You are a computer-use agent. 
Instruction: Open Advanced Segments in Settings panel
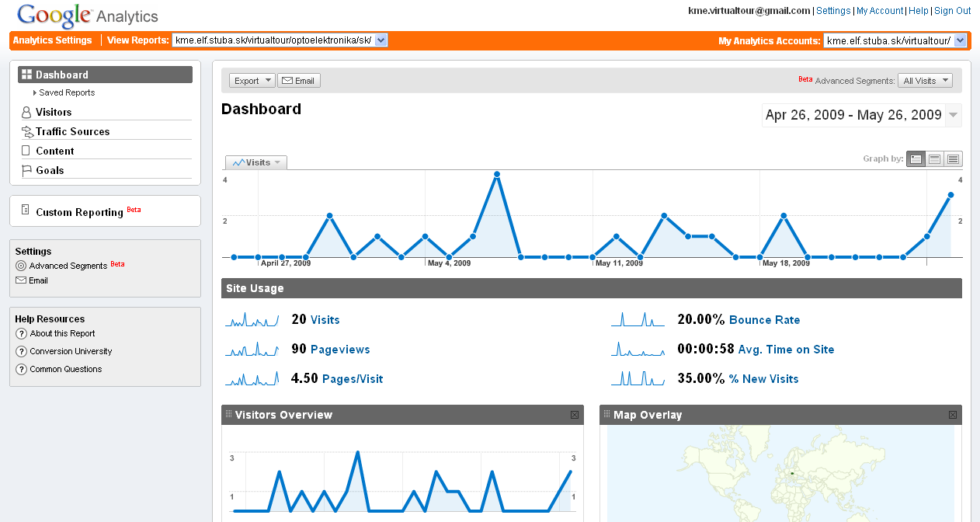pyautogui.click(x=68, y=266)
